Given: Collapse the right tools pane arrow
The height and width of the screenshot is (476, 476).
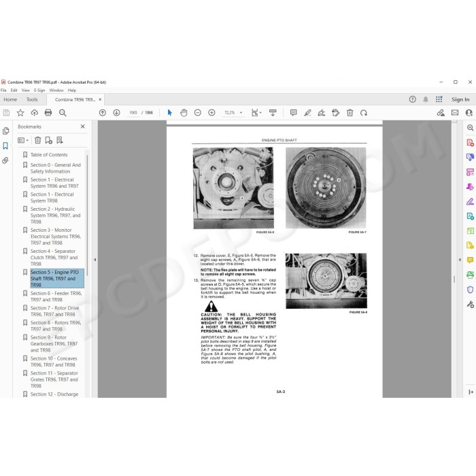Looking at the screenshot, I should (x=460, y=260).
